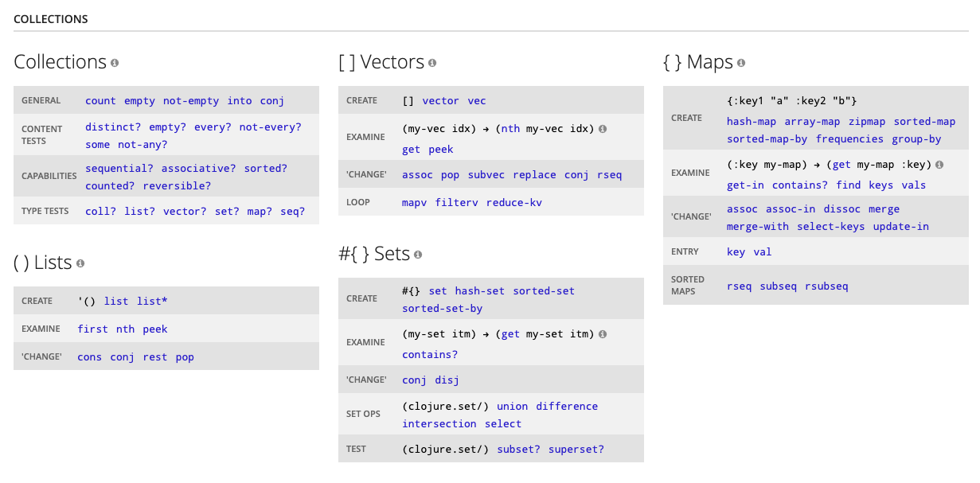Open the count function link
980x483 pixels.
point(100,101)
